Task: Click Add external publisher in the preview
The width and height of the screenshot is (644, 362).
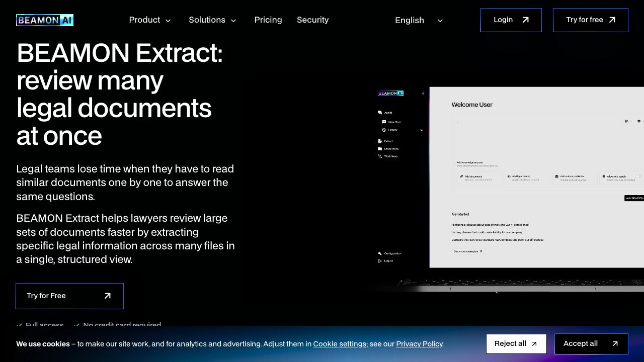Action: click(575, 178)
